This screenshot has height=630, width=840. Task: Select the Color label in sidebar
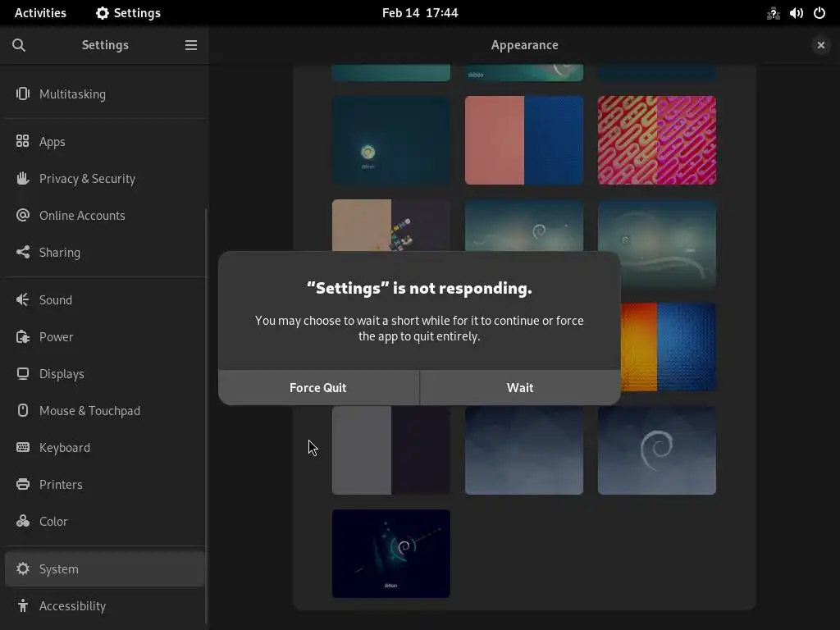pos(53,522)
